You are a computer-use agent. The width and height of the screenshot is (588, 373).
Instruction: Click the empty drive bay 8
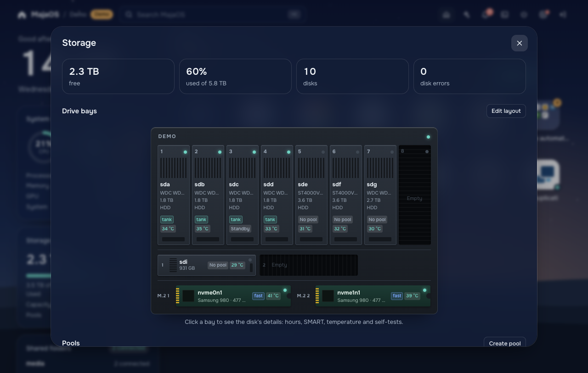415,195
